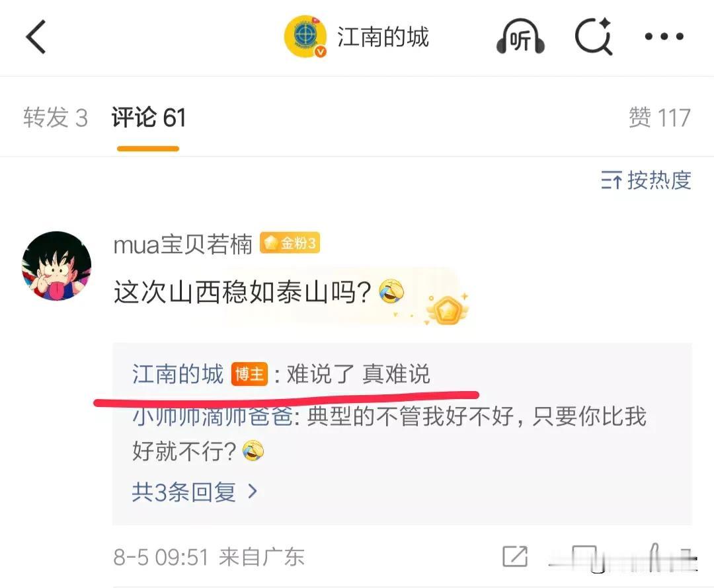
Task: Open 江南的城 link in reply
Action: click(178, 374)
